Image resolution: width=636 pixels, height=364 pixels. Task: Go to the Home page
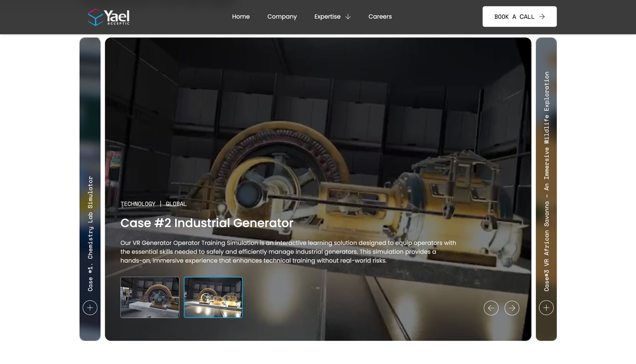240,16
